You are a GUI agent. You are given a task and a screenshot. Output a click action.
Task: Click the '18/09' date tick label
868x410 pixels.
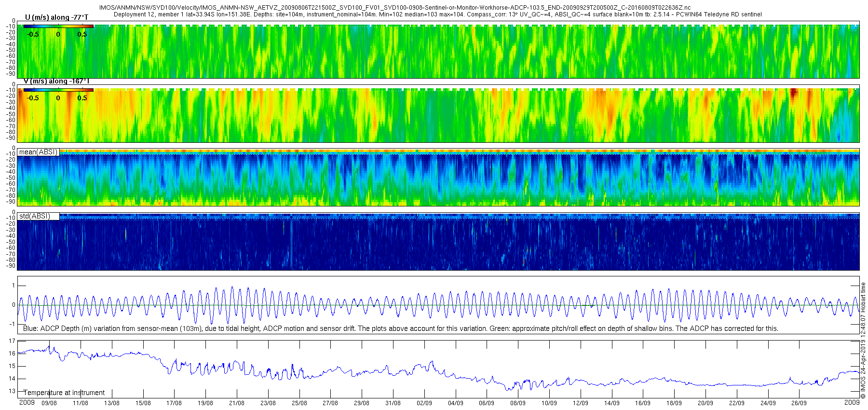click(x=674, y=403)
